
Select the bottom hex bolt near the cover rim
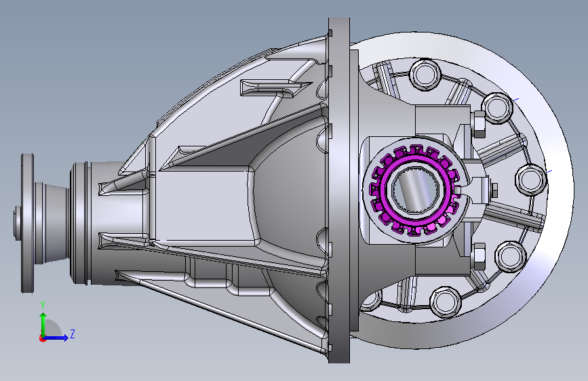point(445,302)
